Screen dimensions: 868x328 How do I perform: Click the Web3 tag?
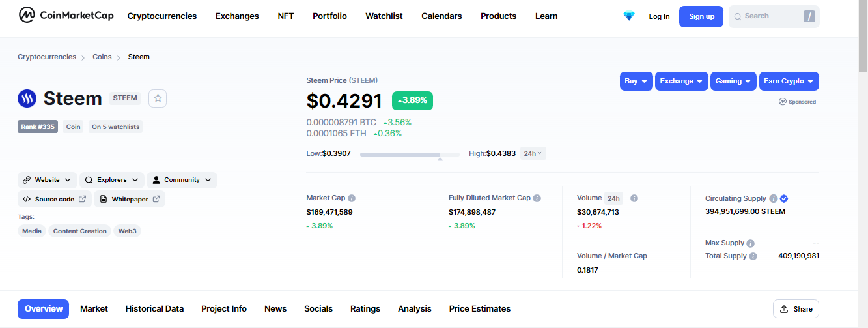click(127, 231)
